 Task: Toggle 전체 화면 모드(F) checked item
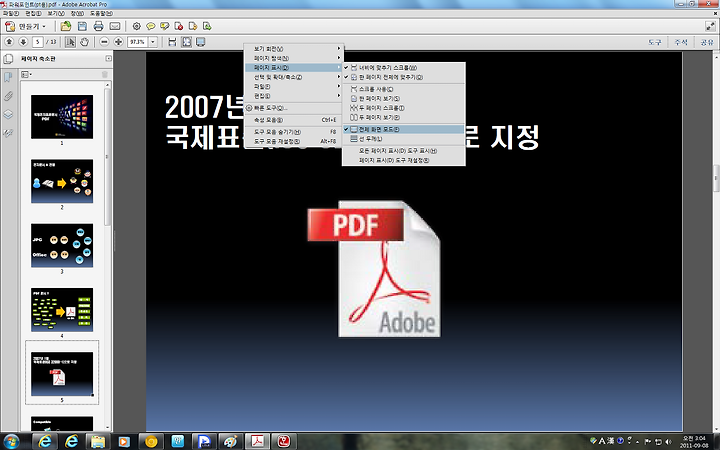tap(404, 129)
